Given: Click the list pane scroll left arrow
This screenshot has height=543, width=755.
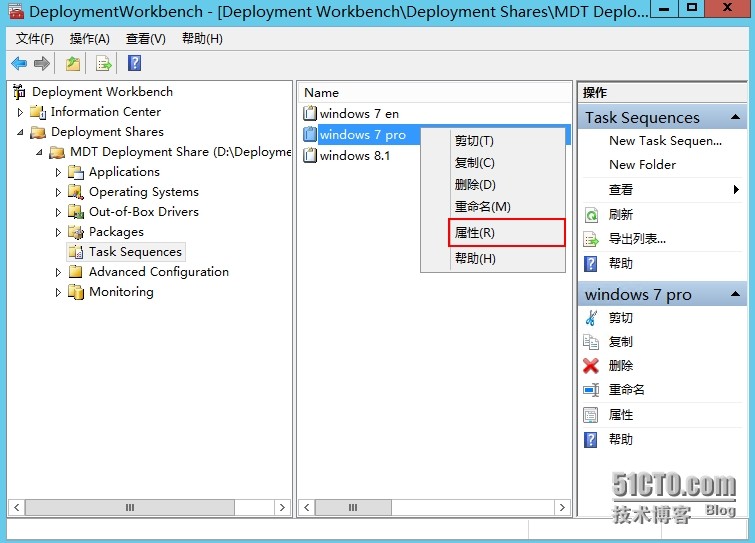Looking at the screenshot, I should (x=307, y=507).
